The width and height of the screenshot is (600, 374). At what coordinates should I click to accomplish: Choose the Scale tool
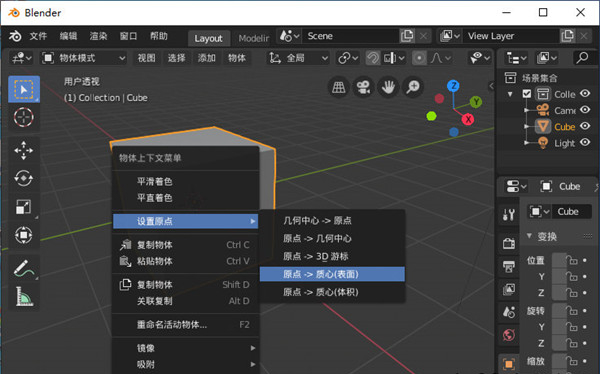coord(23,207)
